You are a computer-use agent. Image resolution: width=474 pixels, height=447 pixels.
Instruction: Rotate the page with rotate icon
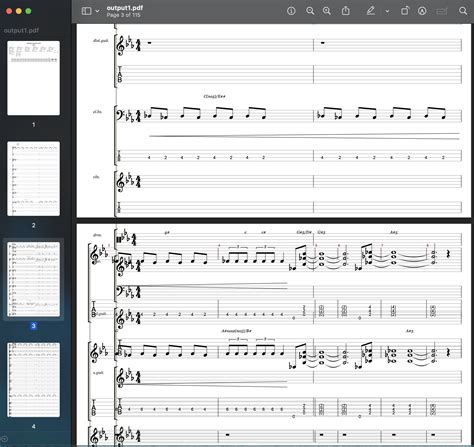[405, 11]
